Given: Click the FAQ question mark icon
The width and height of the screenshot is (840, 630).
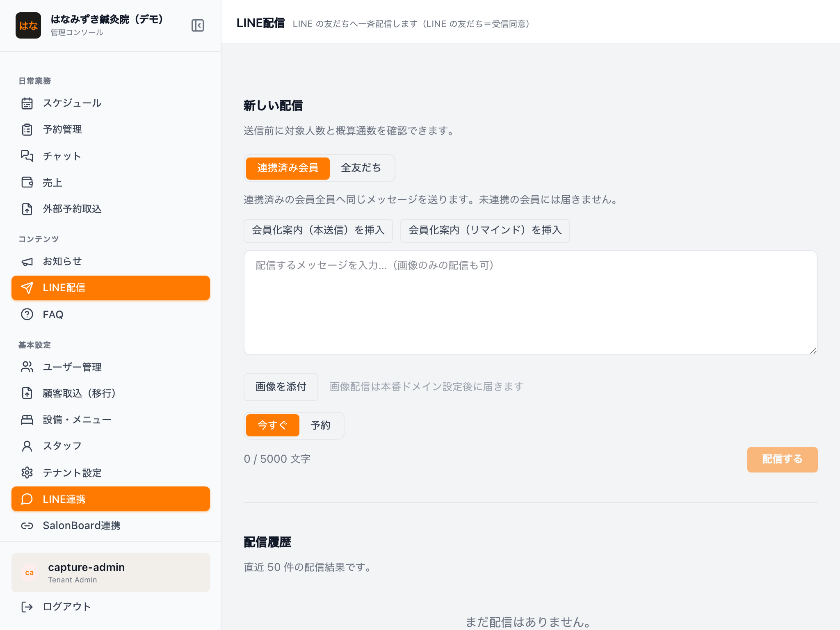Looking at the screenshot, I should [27, 314].
